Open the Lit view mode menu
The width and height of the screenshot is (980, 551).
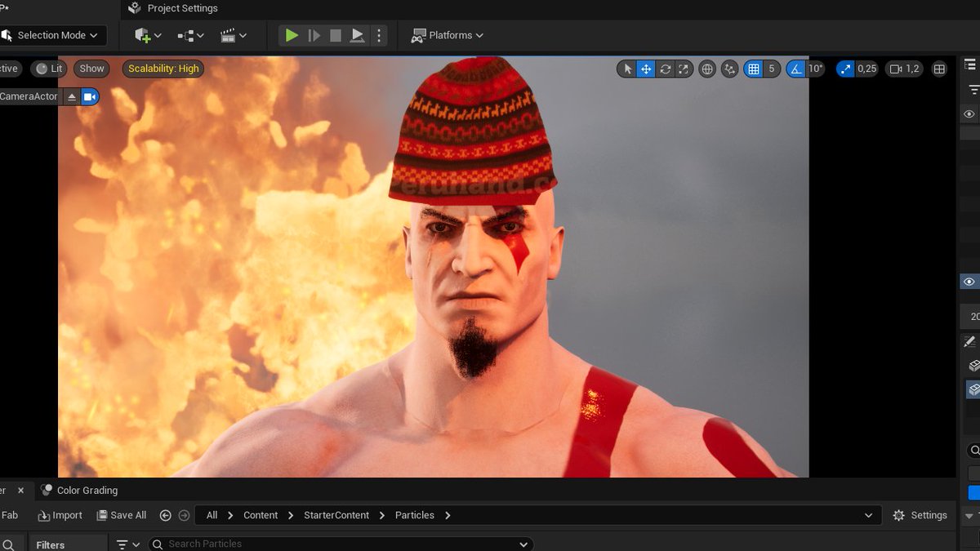(49, 69)
